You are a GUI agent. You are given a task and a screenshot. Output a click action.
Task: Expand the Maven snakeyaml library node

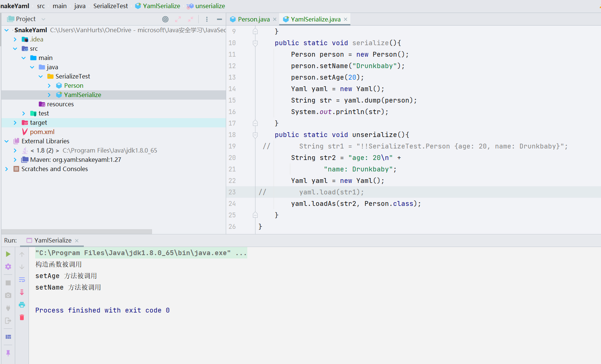pos(15,160)
